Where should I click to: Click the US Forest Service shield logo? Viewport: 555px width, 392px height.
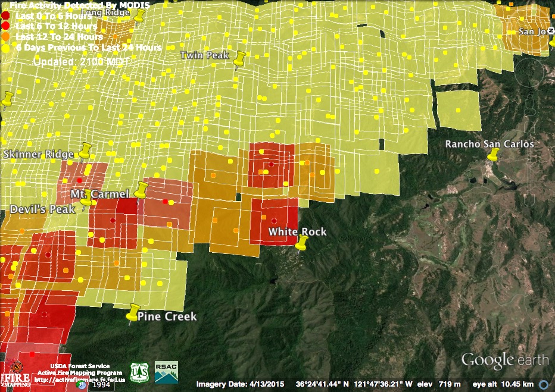coord(139,373)
